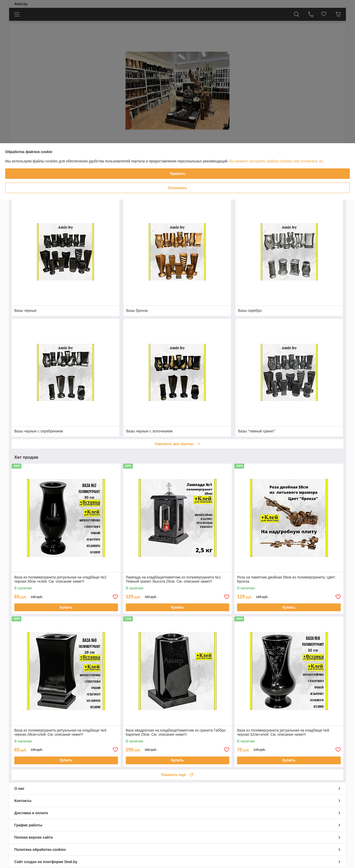Expand the О нас section

pos(177,788)
